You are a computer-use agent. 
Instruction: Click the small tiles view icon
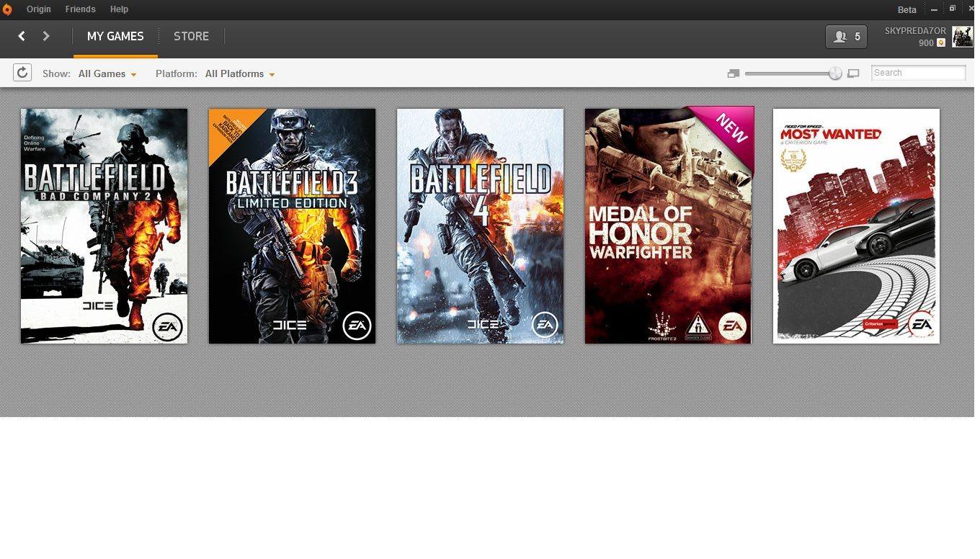click(734, 73)
